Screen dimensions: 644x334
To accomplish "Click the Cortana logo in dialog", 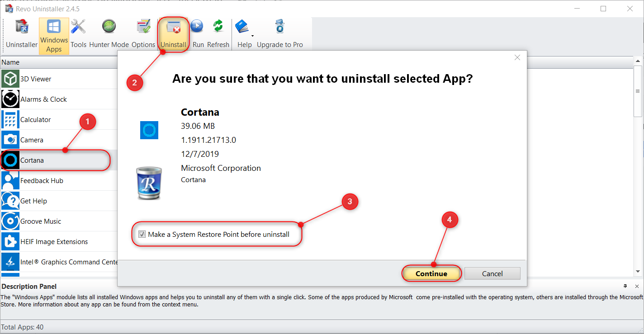I will pyautogui.click(x=149, y=130).
